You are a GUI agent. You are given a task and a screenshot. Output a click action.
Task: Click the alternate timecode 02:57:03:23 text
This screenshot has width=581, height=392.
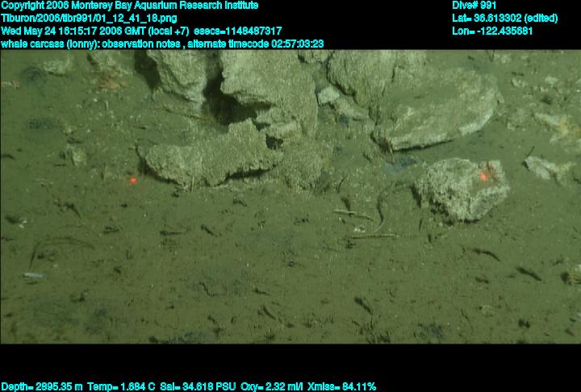[256, 44]
